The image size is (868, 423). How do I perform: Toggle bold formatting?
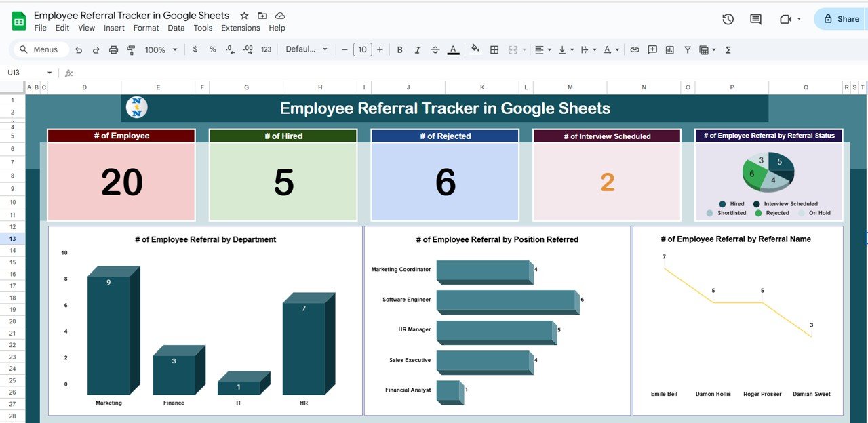coord(400,50)
